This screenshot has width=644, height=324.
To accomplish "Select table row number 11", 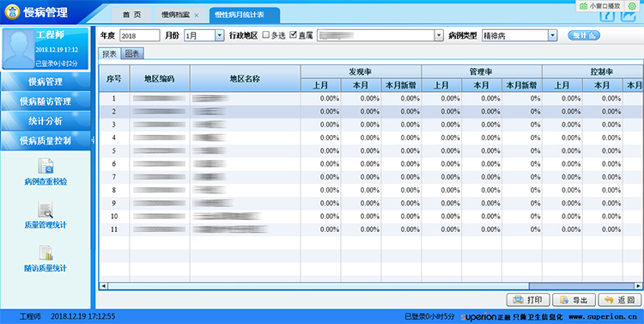I will [371, 229].
